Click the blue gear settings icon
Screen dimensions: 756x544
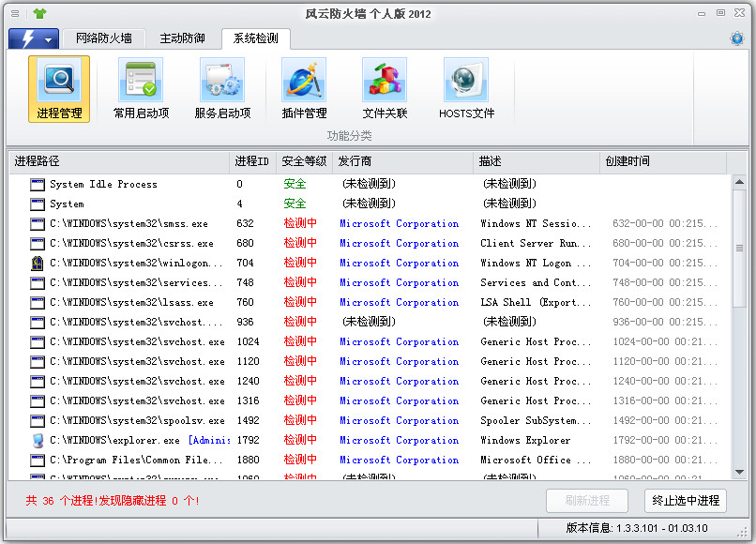click(736, 38)
